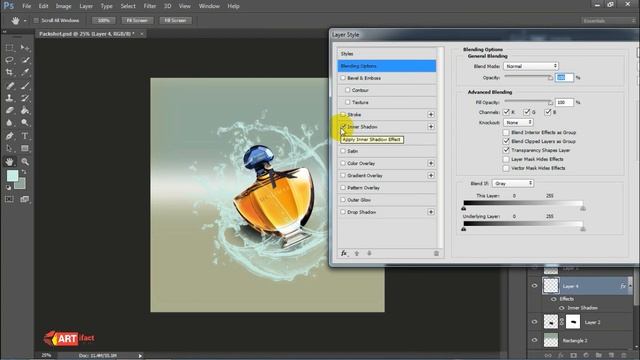The width and height of the screenshot is (640, 360).
Task: Enable the Satin checkbox
Action: (x=343, y=151)
